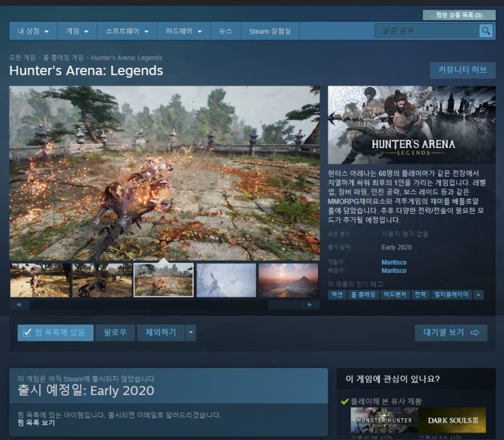Screen dimensions: 504x440
Task: Open dropdown arrow next to 제외하기
Action: point(191,332)
